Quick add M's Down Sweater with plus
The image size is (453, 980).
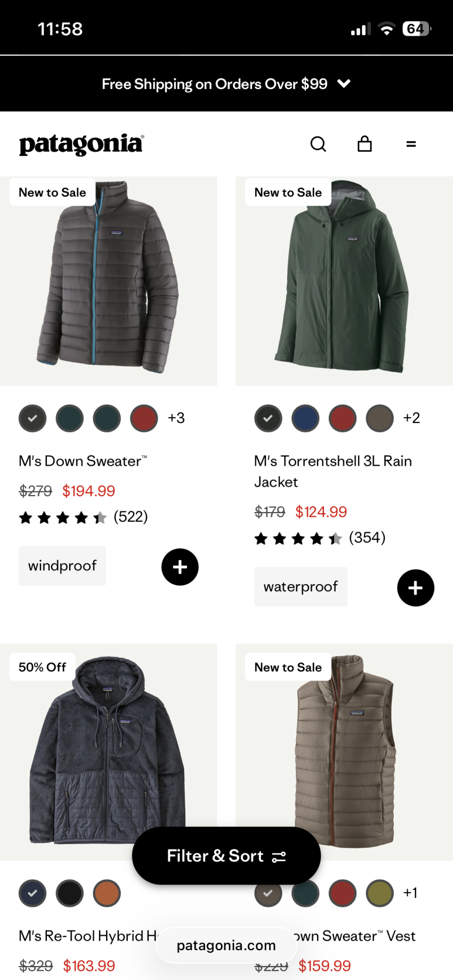(180, 567)
